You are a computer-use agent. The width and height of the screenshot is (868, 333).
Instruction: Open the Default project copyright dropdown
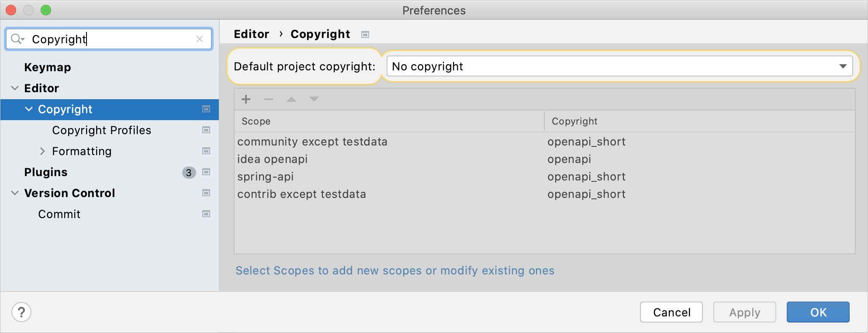pyautogui.click(x=843, y=66)
